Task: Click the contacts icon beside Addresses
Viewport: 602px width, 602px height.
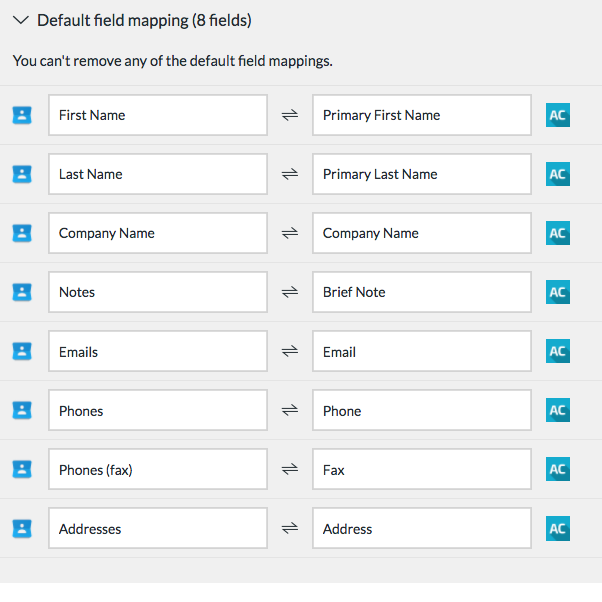Action: coord(22,528)
